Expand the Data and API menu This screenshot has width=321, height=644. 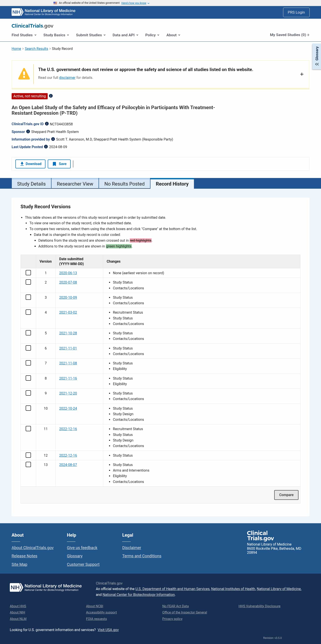click(x=125, y=35)
